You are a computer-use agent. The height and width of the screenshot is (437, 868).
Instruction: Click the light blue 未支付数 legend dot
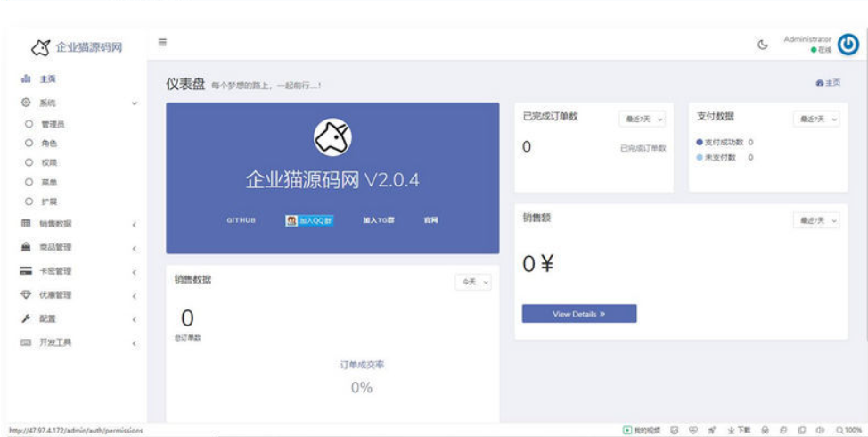point(700,157)
